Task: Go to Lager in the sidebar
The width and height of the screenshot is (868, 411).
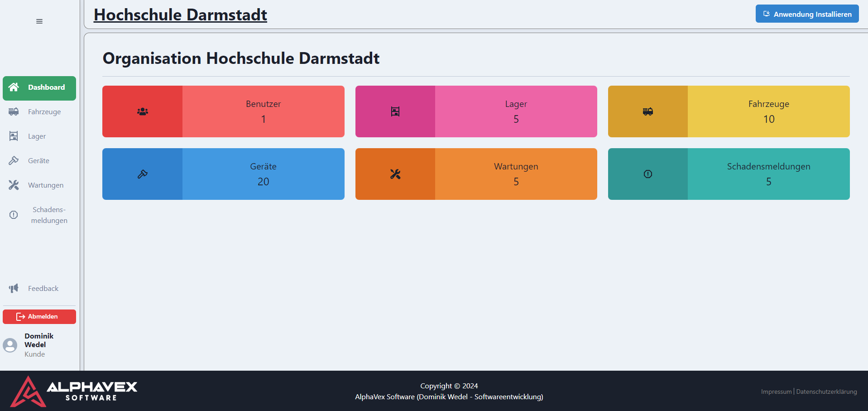Action: pyautogui.click(x=39, y=136)
